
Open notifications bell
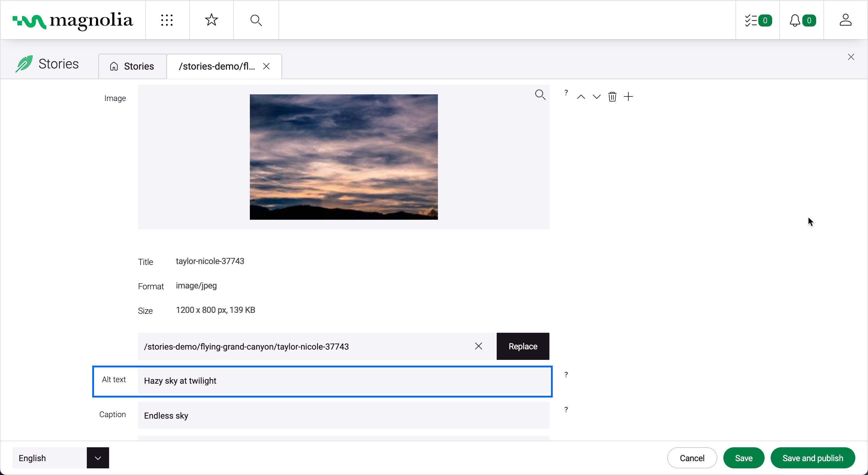point(802,20)
